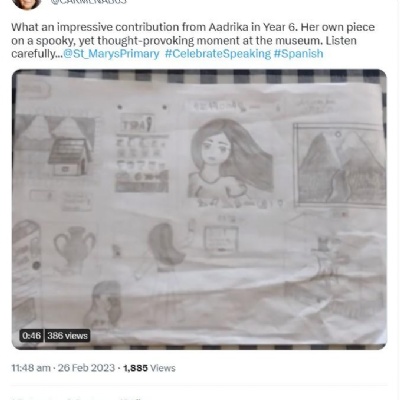Viewport: 400px width, 400px height.
Task: Open the partially visible author handle
Action: pos(89,2)
